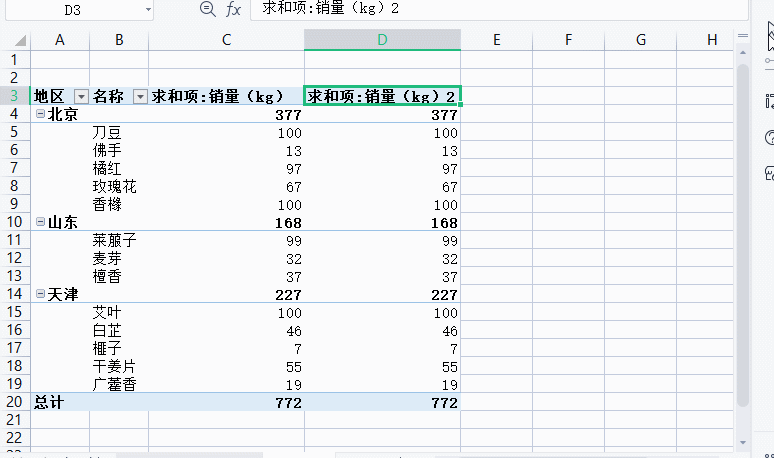774x458 pixels.
Task: Click the selection pane icon in right sidebar
Action: (x=768, y=37)
